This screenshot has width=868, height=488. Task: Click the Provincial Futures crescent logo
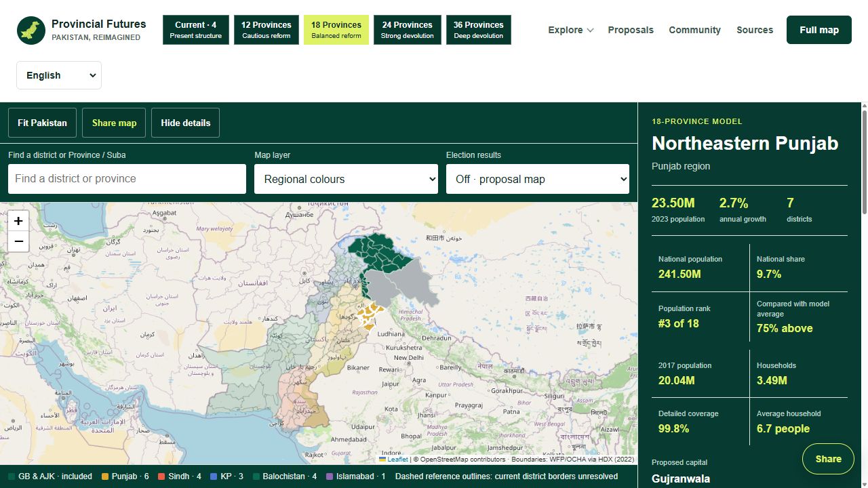[x=31, y=30]
